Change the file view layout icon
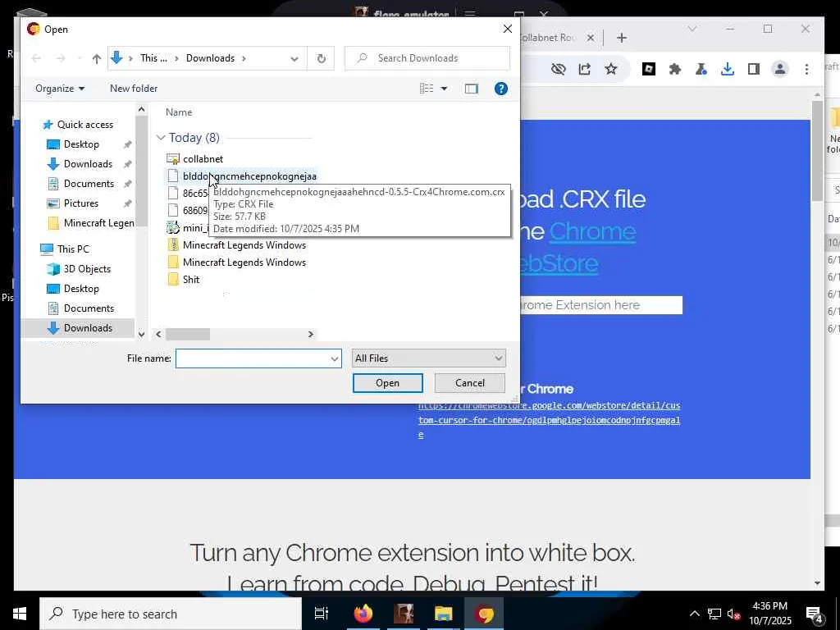 427,89
